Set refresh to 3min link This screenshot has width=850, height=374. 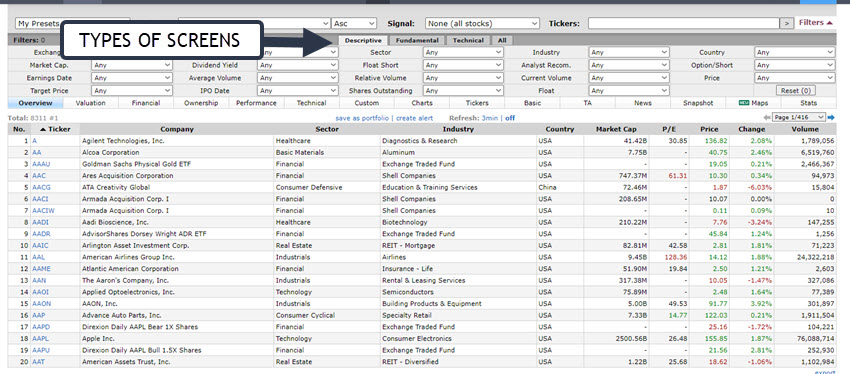pyautogui.click(x=490, y=118)
